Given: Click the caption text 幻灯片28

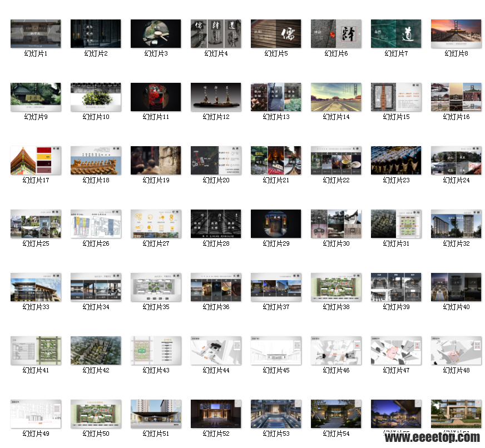Looking at the screenshot, I should [216, 243].
